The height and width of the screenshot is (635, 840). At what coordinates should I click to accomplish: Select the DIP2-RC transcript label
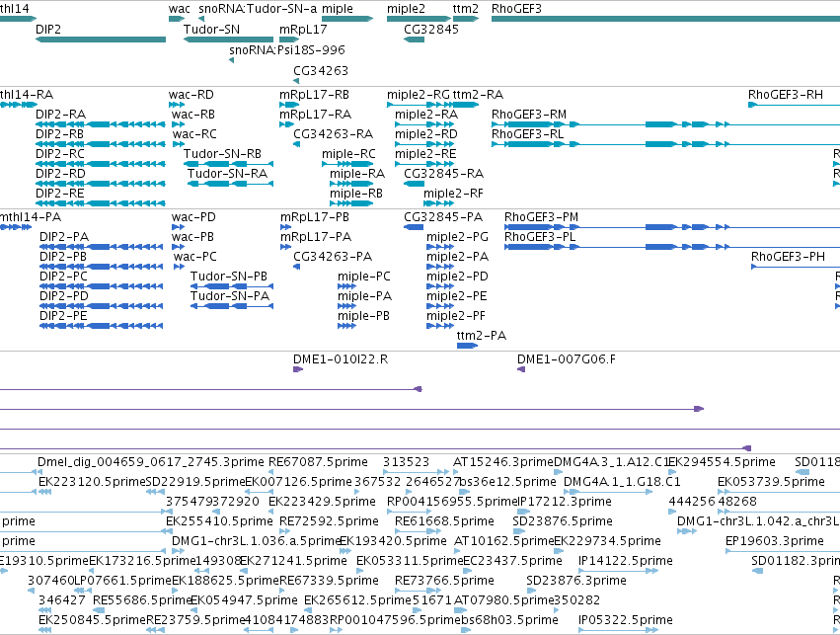click(60, 154)
